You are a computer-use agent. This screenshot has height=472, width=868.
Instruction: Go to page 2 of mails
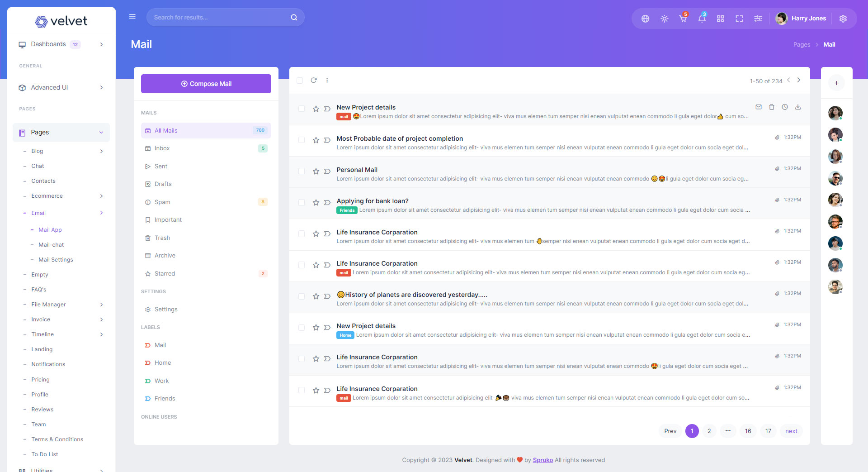point(709,431)
